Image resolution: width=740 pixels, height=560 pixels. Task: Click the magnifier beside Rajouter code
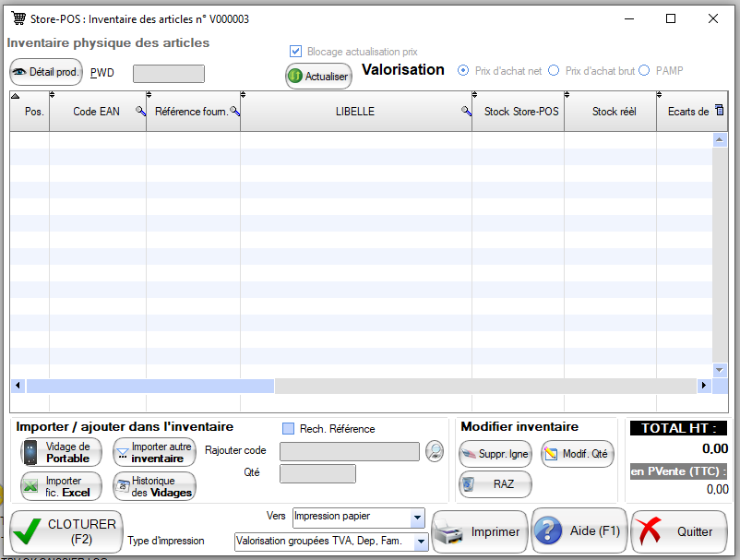[x=434, y=451]
